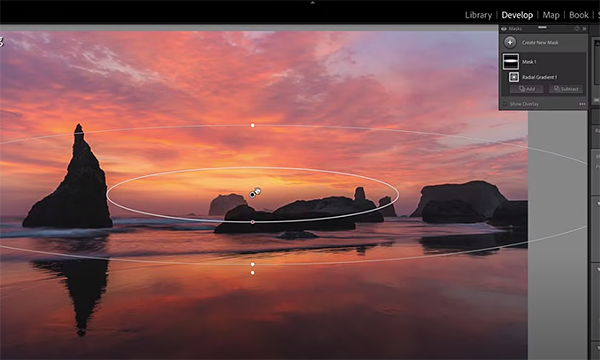Click Subtract from mask button
Viewport: 600px width, 360px height.
[x=566, y=89]
